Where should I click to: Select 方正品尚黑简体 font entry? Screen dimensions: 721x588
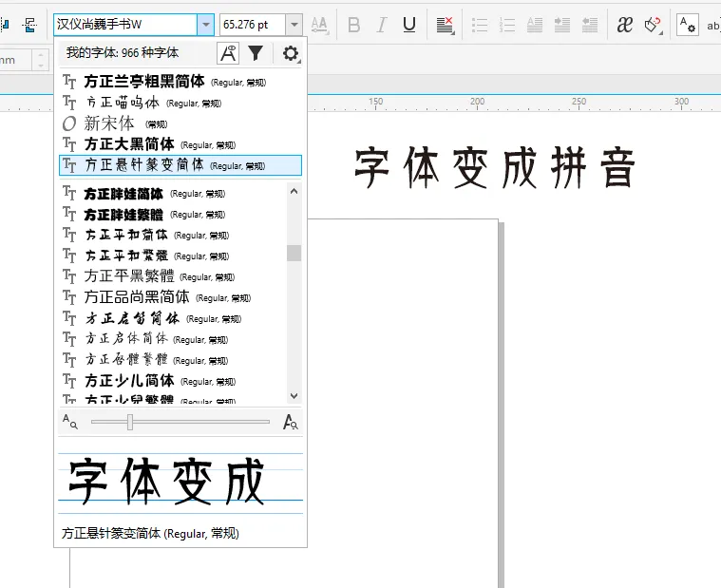tap(136, 297)
